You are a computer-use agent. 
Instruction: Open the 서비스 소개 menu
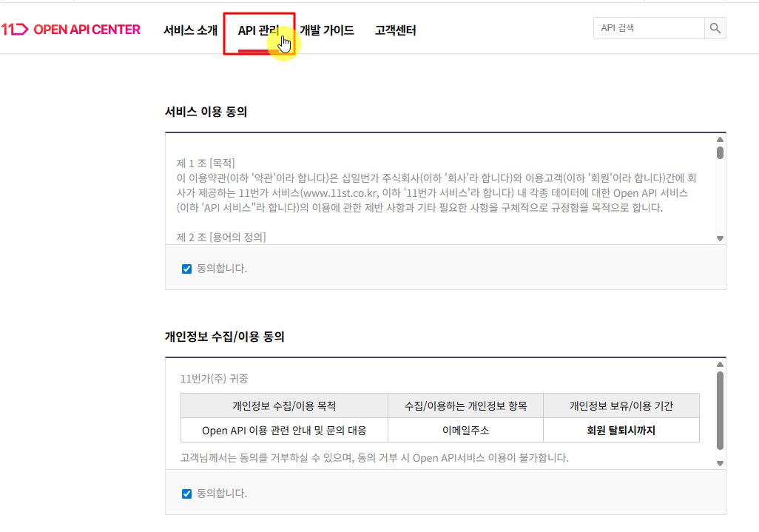[x=190, y=30]
